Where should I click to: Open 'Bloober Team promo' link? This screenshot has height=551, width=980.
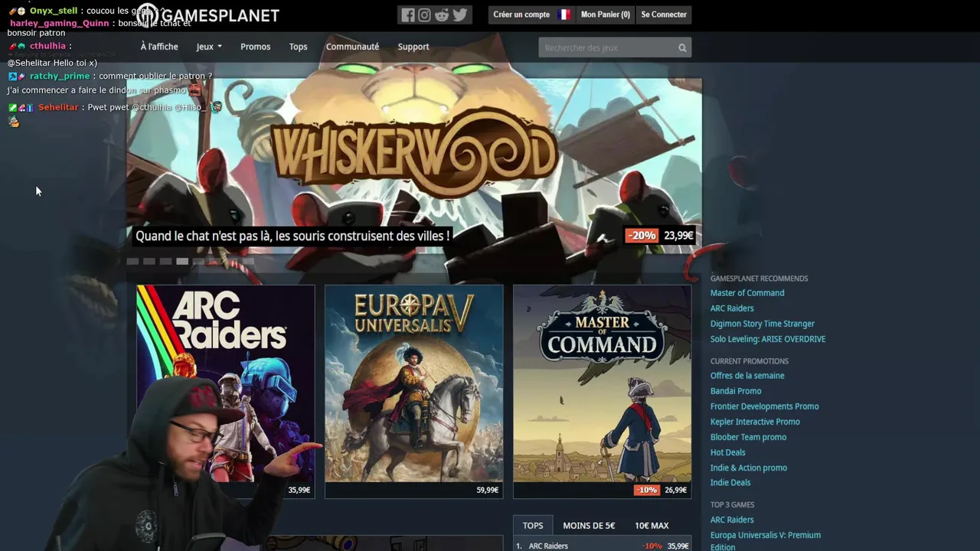pyautogui.click(x=748, y=437)
